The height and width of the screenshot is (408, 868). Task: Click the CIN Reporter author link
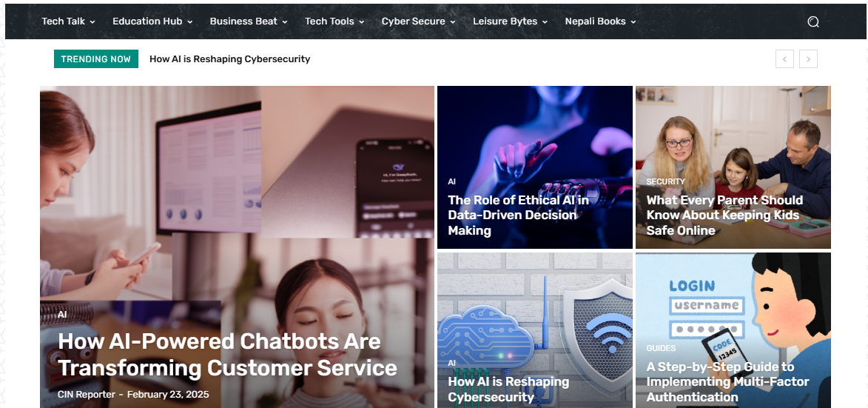click(87, 395)
